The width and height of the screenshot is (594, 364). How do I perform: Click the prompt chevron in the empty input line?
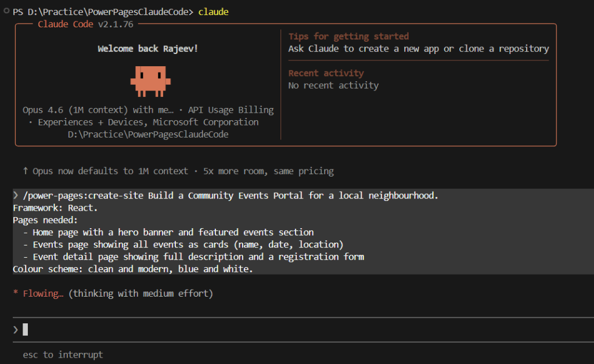(16, 330)
